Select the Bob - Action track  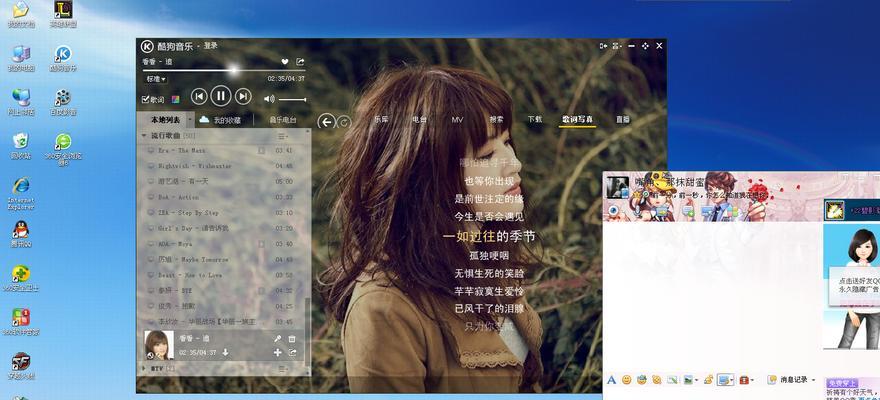pos(222,197)
